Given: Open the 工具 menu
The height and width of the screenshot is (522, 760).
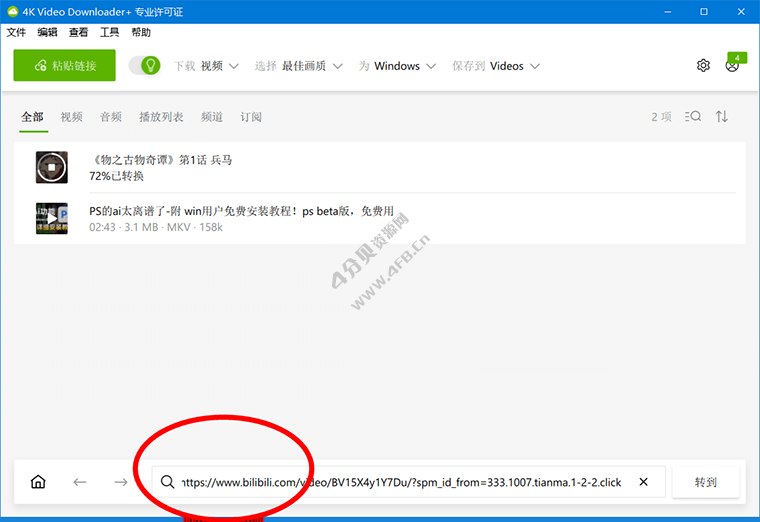Looking at the screenshot, I should click(x=110, y=32).
